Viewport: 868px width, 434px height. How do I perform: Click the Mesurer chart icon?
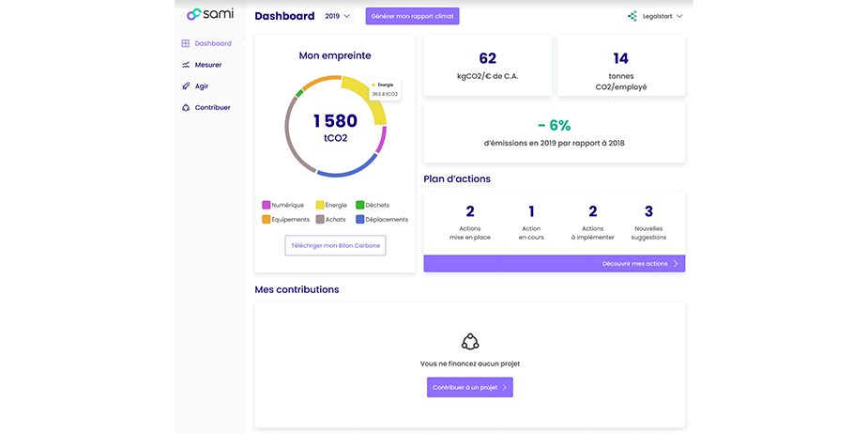(x=186, y=65)
